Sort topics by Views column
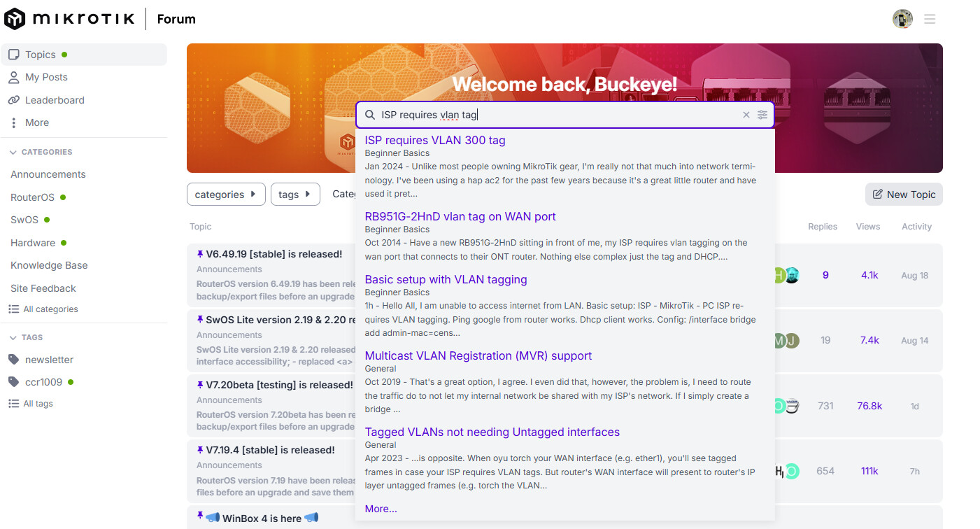980x529 pixels. coord(869,227)
